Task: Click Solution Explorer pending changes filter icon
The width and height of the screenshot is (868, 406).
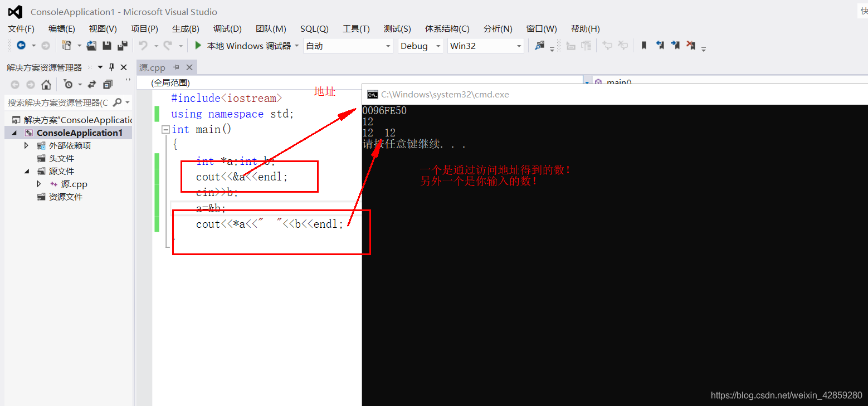Action: pos(68,85)
